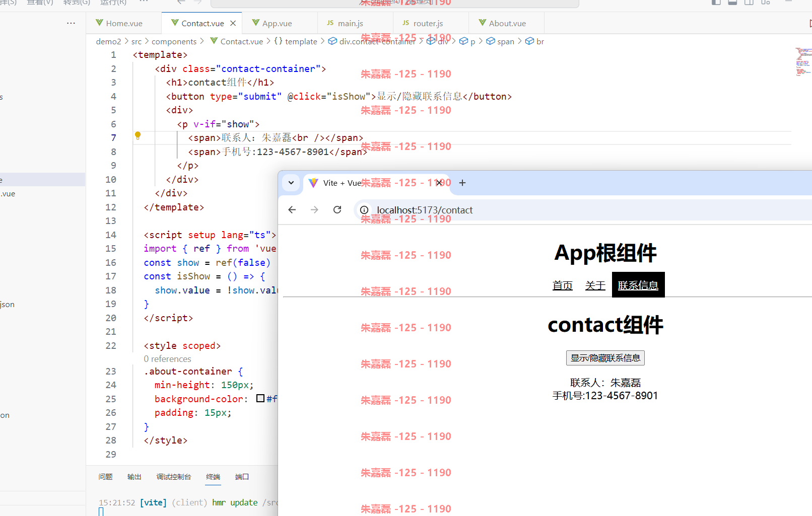Select the Contact.vue editor tab

pos(202,23)
